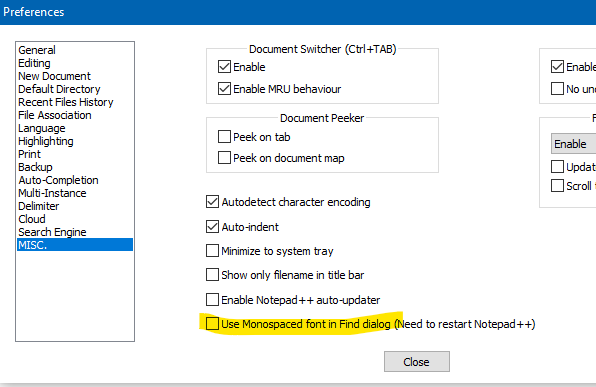Enable Notepad++ auto-updater checkbox
Viewport: 596px width, 387px height.
212,300
